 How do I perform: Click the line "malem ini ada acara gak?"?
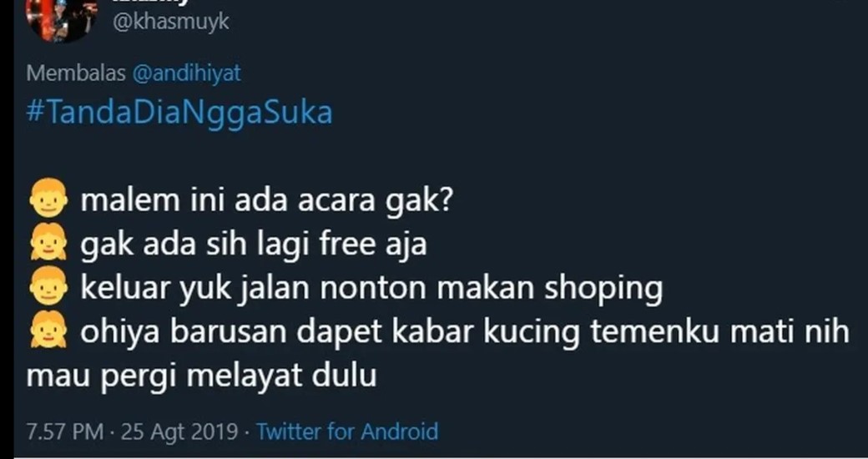pos(267,200)
